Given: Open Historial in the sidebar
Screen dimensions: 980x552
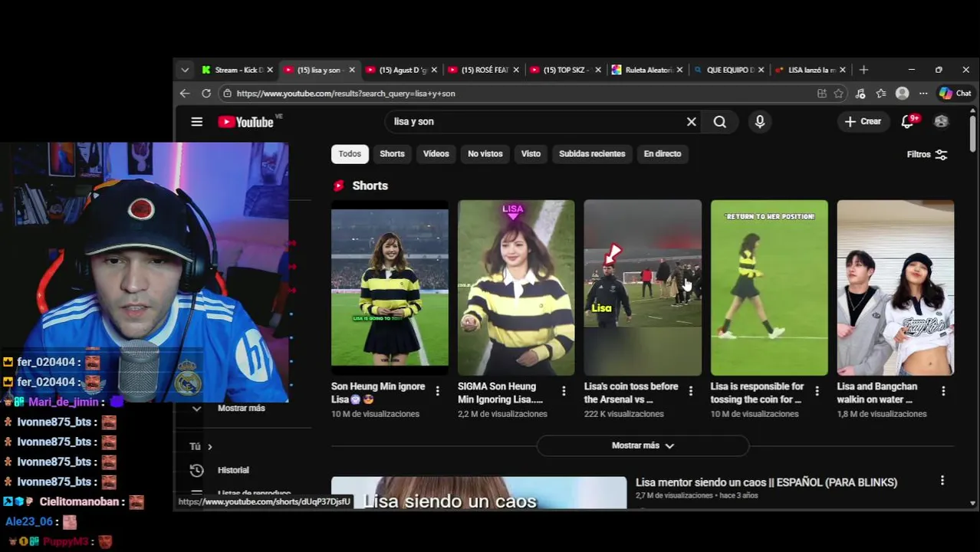Looking at the screenshot, I should coord(233,470).
